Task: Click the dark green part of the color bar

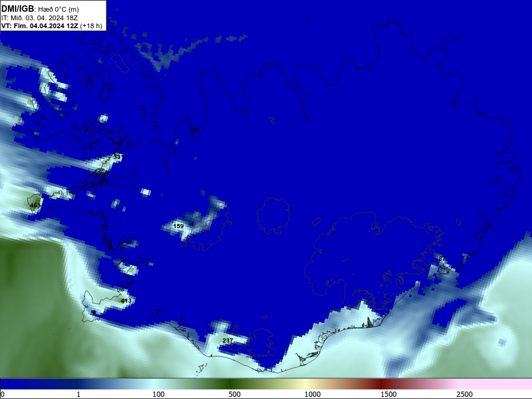Action: coord(231,384)
